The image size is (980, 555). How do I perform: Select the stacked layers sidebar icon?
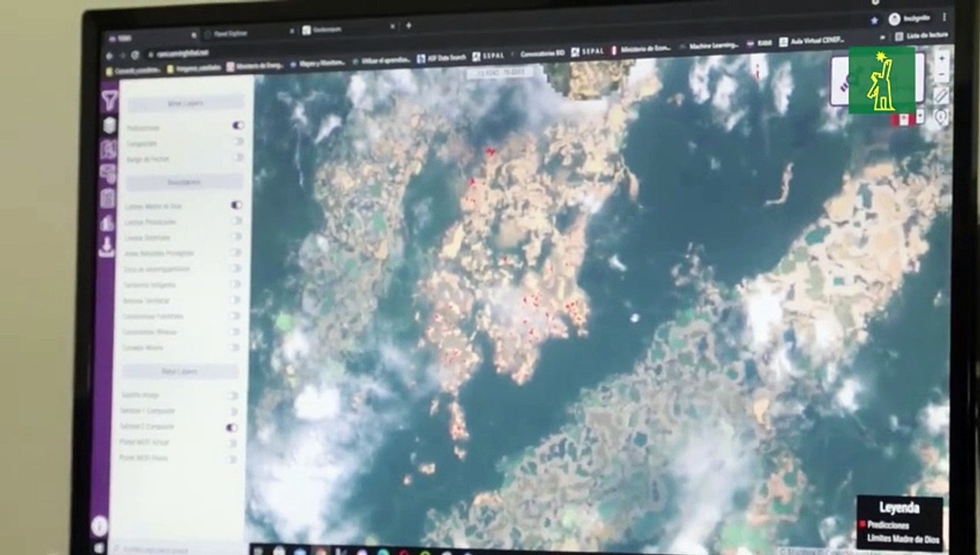(109, 125)
